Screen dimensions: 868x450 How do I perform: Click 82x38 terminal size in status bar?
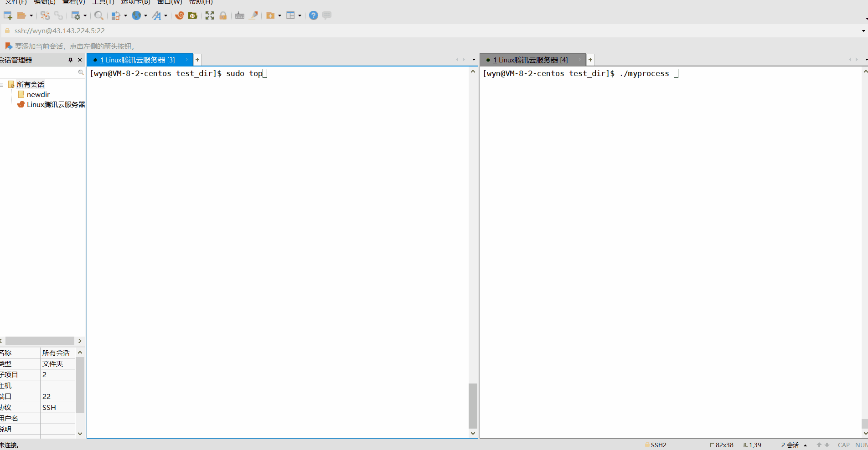(722, 445)
